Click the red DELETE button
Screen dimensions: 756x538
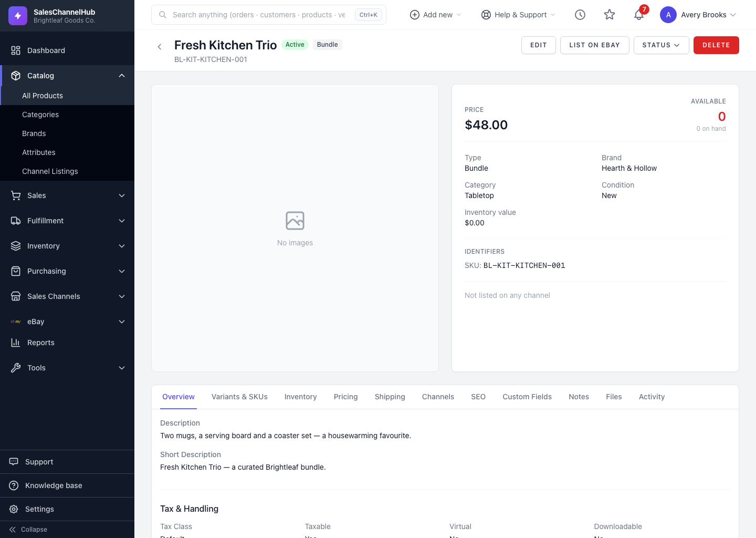point(716,45)
